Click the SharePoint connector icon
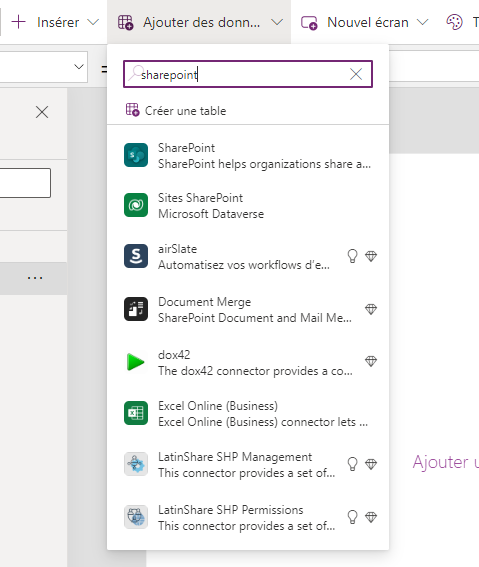The image size is (479, 567). tap(136, 155)
